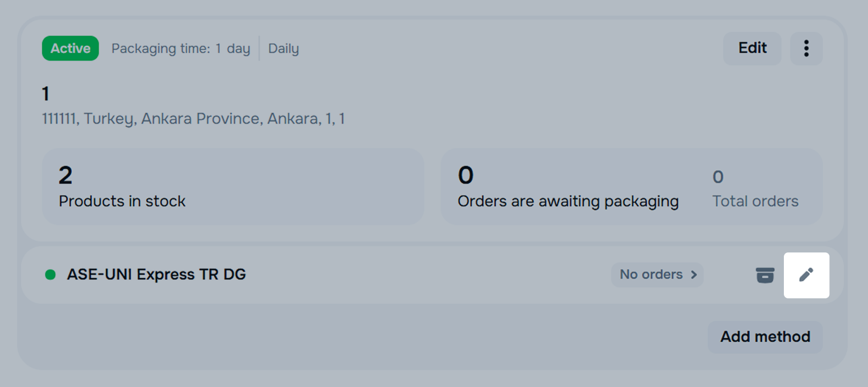Click the warehouse address in Ankara, Turkey
The width and height of the screenshot is (868, 387).
(193, 118)
